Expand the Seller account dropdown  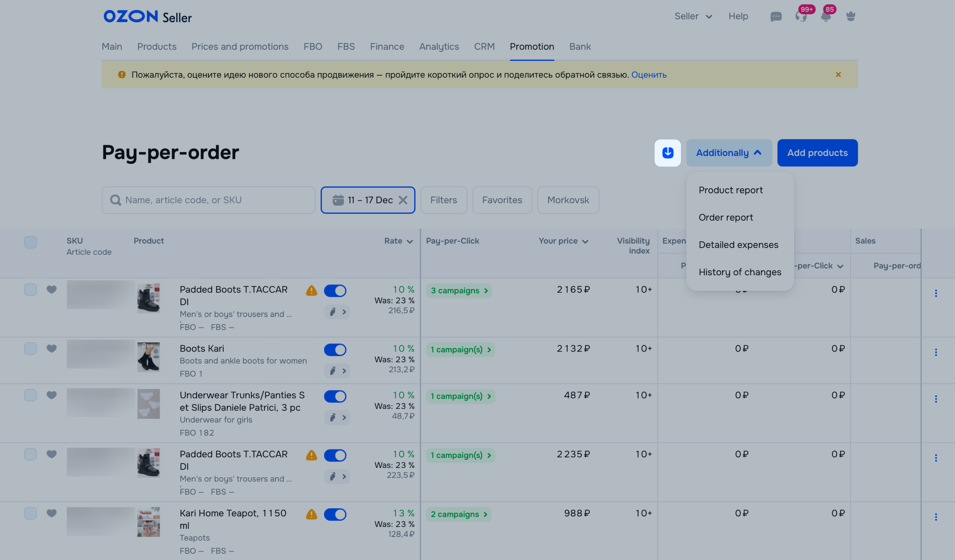pyautogui.click(x=693, y=16)
